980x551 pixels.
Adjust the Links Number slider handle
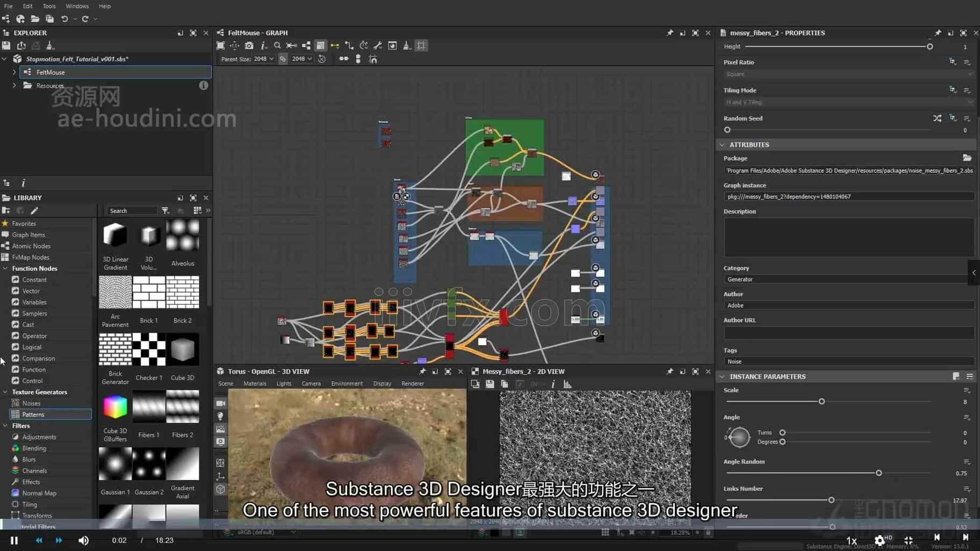pyautogui.click(x=831, y=500)
